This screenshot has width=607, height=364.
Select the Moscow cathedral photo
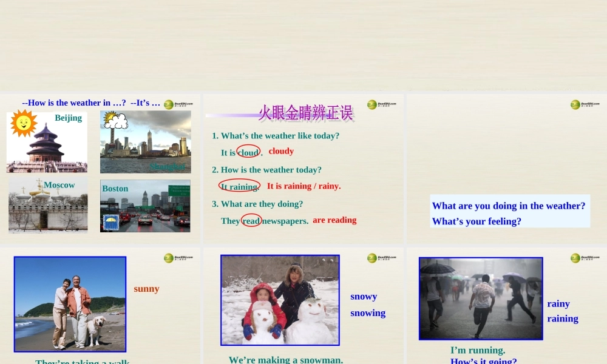tap(48, 205)
